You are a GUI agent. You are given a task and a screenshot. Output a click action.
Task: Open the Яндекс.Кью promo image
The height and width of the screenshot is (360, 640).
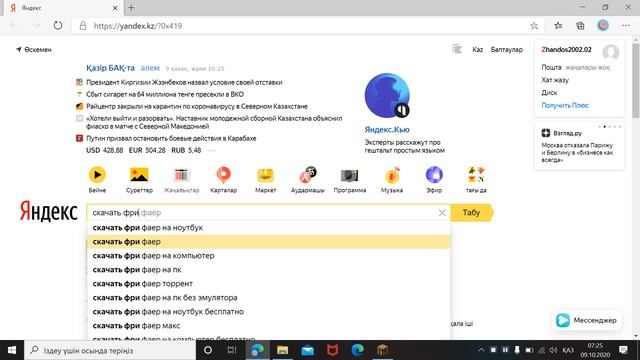pyautogui.click(x=387, y=96)
